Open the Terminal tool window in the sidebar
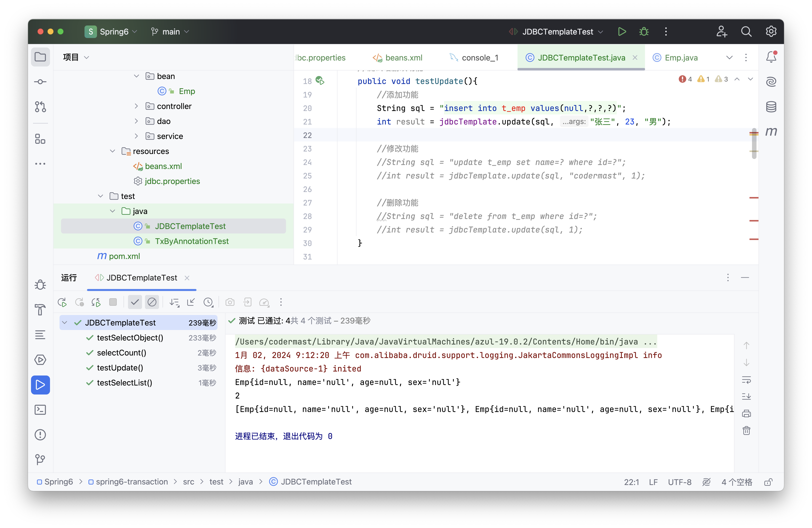Image resolution: width=812 pixels, height=528 pixels. (x=40, y=410)
